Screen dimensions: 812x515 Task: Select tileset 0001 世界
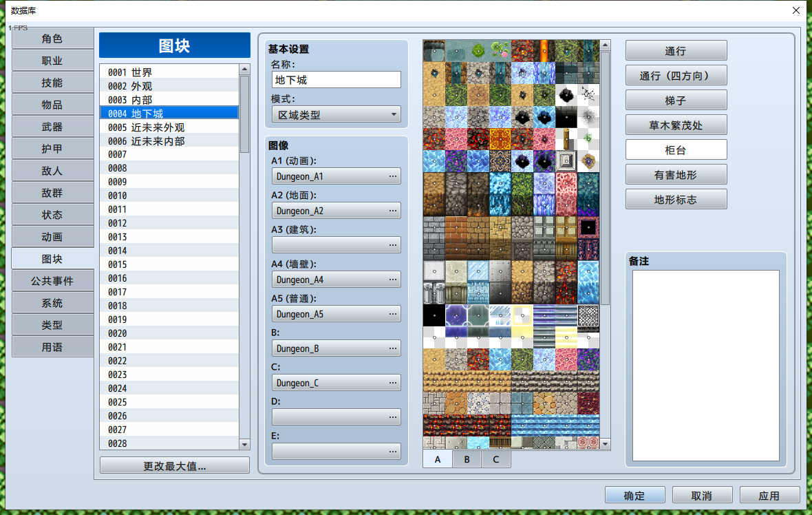[x=169, y=72]
